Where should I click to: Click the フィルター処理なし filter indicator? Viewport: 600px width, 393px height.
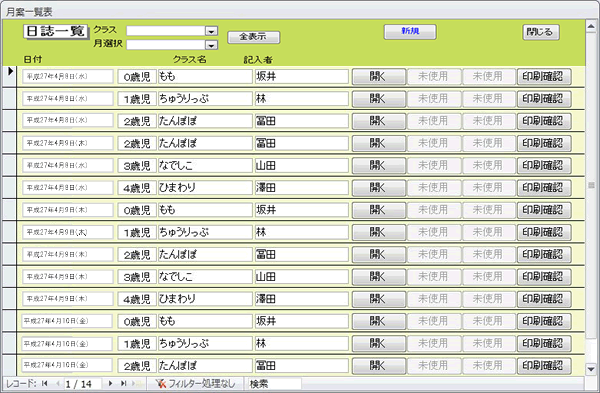click(x=196, y=383)
